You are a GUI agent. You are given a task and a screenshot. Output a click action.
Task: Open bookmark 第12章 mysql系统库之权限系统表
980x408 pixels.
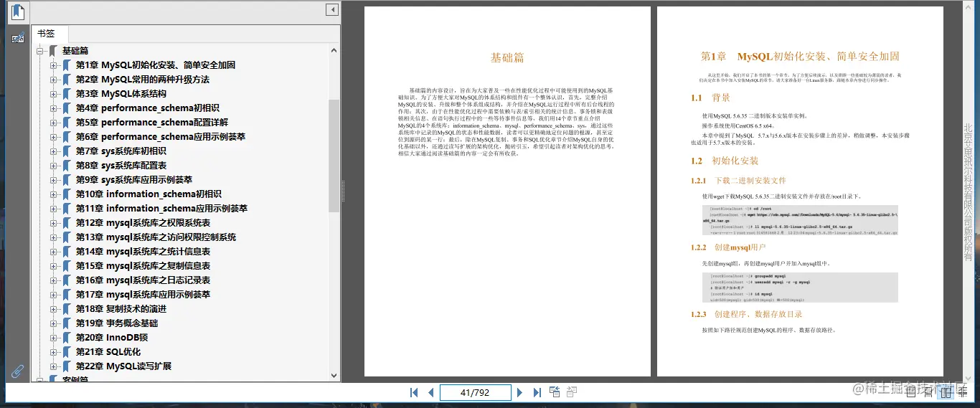click(143, 223)
